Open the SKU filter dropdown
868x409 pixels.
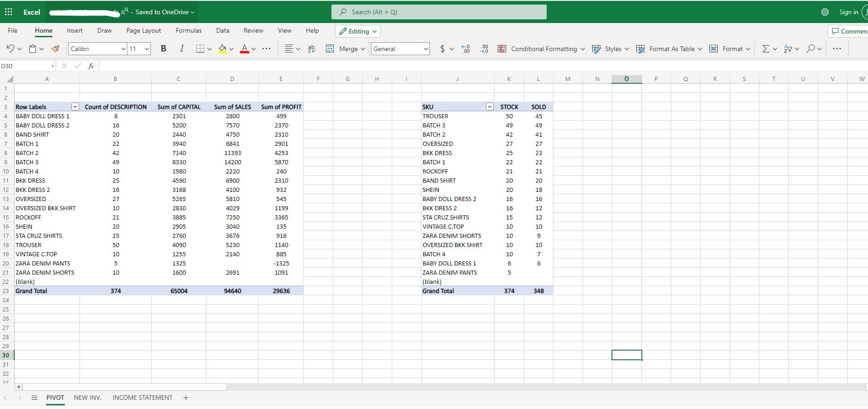[490, 107]
